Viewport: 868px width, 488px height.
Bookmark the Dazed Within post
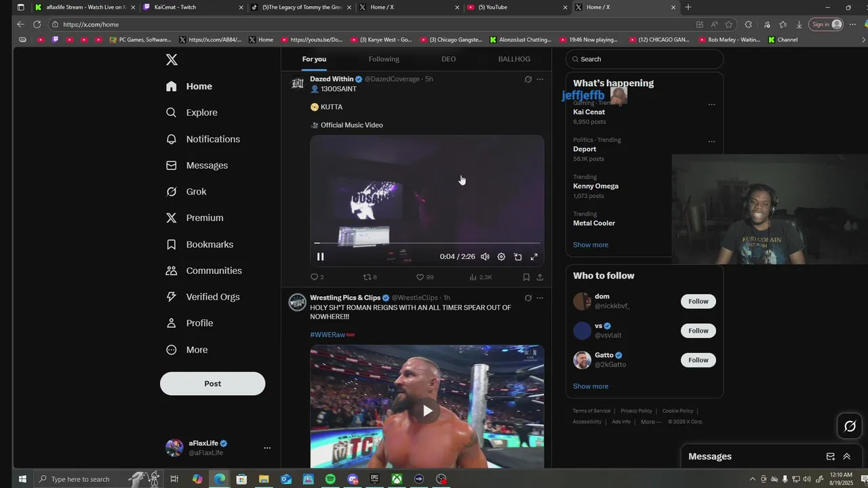tap(526, 277)
